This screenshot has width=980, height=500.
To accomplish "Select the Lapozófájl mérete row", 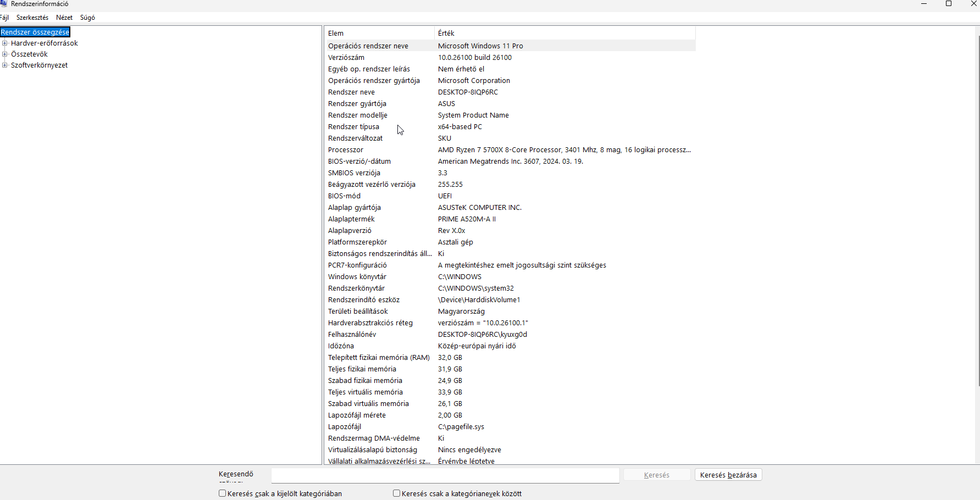I will click(x=510, y=415).
